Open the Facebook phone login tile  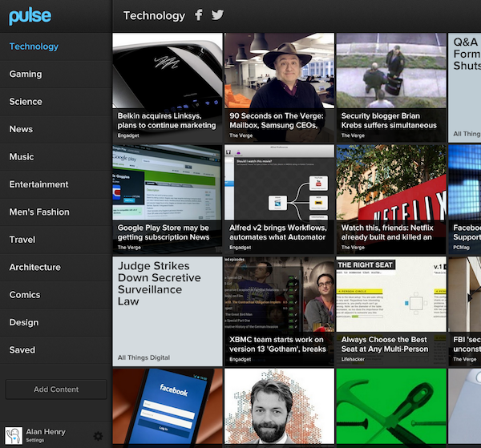(x=168, y=406)
